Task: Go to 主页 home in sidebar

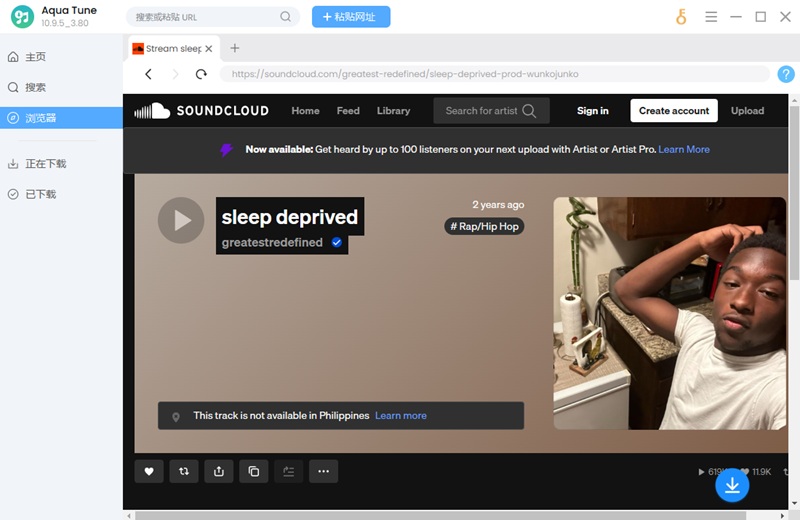Action: pos(61,57)
